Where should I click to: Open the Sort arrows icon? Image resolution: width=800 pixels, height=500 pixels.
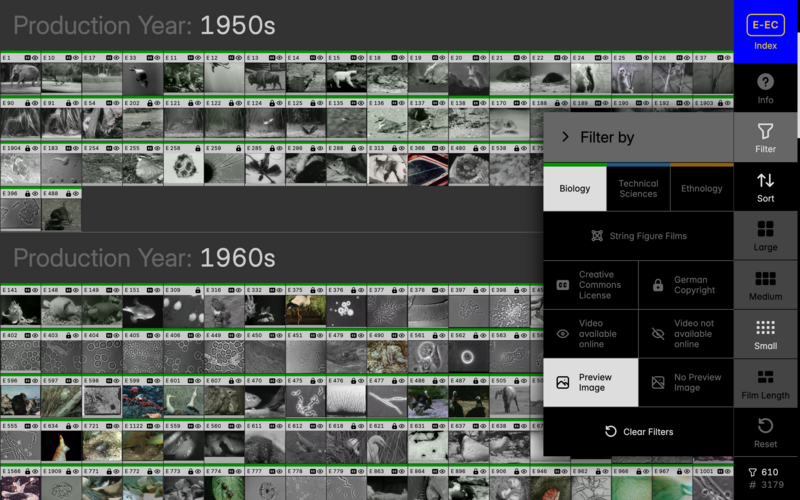765,186
